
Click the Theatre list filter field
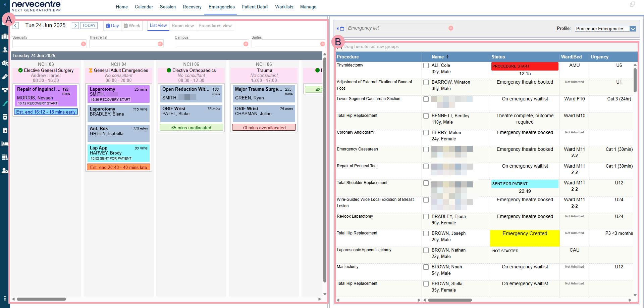[123, 44]
